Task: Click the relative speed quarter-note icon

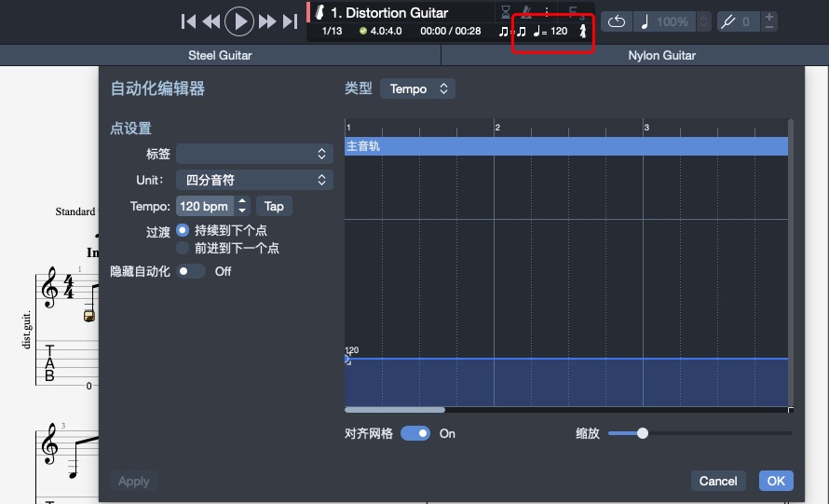Action: 645,21
